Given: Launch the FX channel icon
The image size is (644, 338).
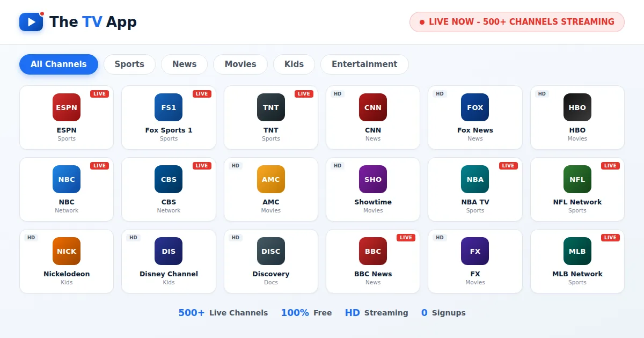Looking at the screenshot, I should (x=475, y=251).
